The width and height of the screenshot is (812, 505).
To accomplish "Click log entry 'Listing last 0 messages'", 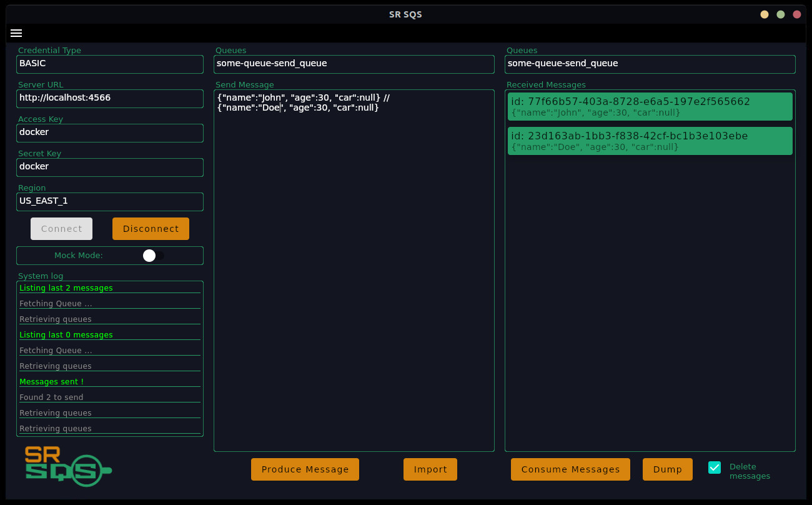I will [x=66, y=335].
